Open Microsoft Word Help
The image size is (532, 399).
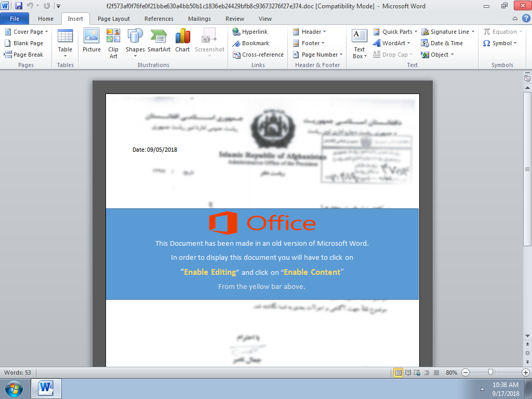coord(526,18)
